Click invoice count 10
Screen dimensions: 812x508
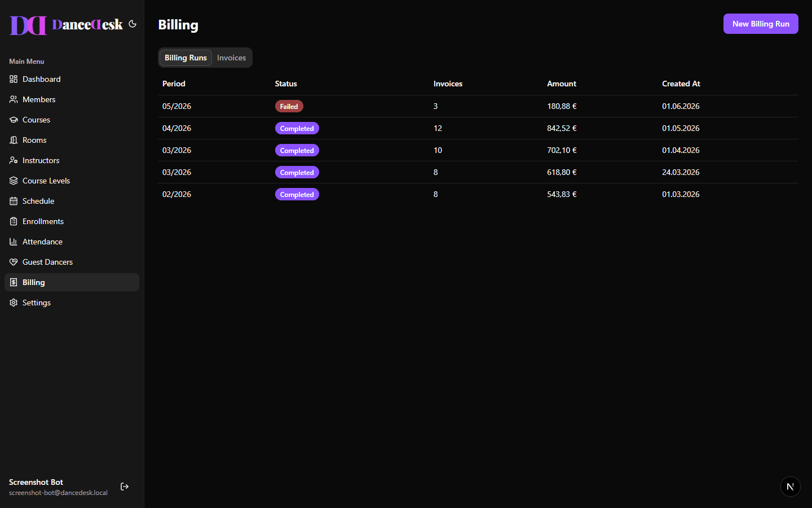coord(438,150)
